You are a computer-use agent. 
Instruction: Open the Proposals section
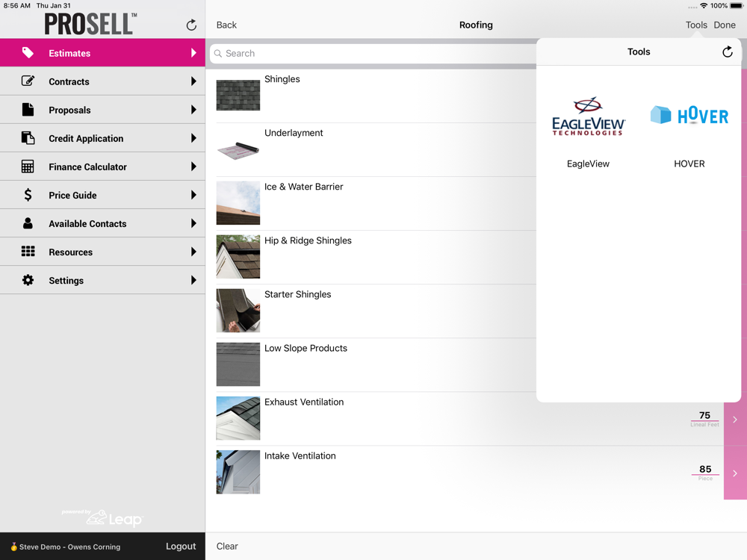coord(102,110)
